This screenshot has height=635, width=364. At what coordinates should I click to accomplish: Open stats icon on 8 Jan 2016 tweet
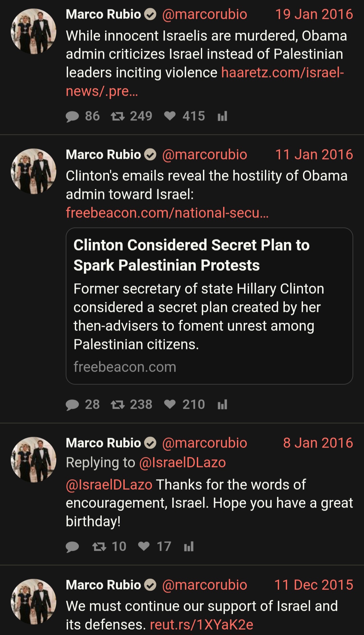[x=189, y=546]
